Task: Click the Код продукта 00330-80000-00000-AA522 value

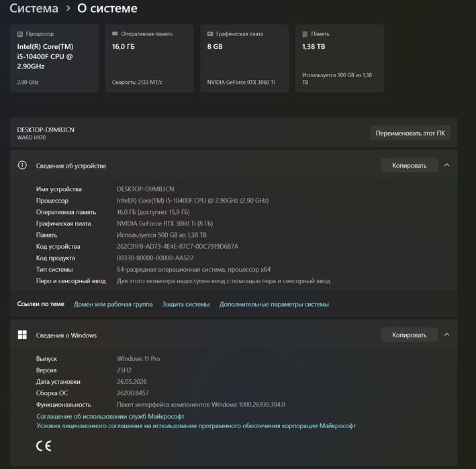Action: click(155, 258)
